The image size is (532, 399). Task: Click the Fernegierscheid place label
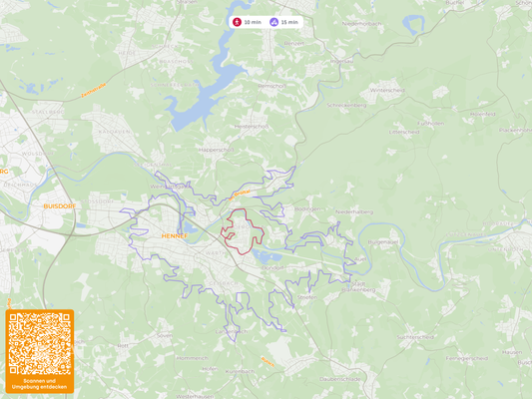[x=466, y=358]
